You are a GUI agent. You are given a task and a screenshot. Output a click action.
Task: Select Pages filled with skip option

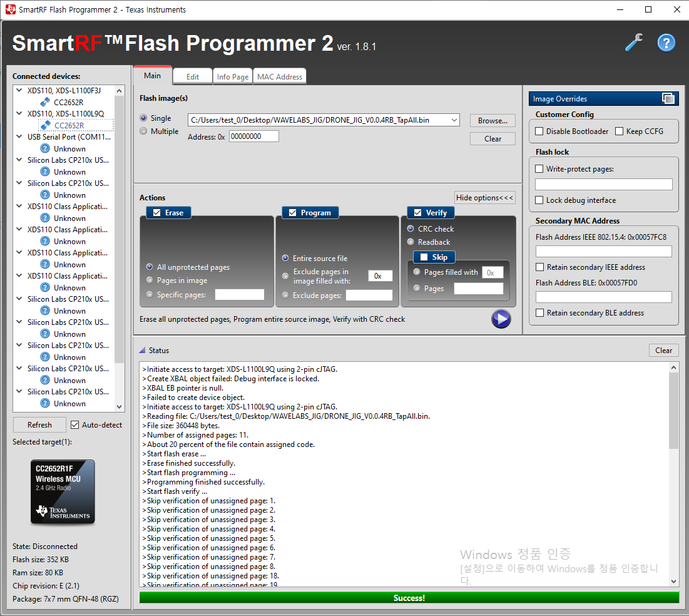click(417, 272)
